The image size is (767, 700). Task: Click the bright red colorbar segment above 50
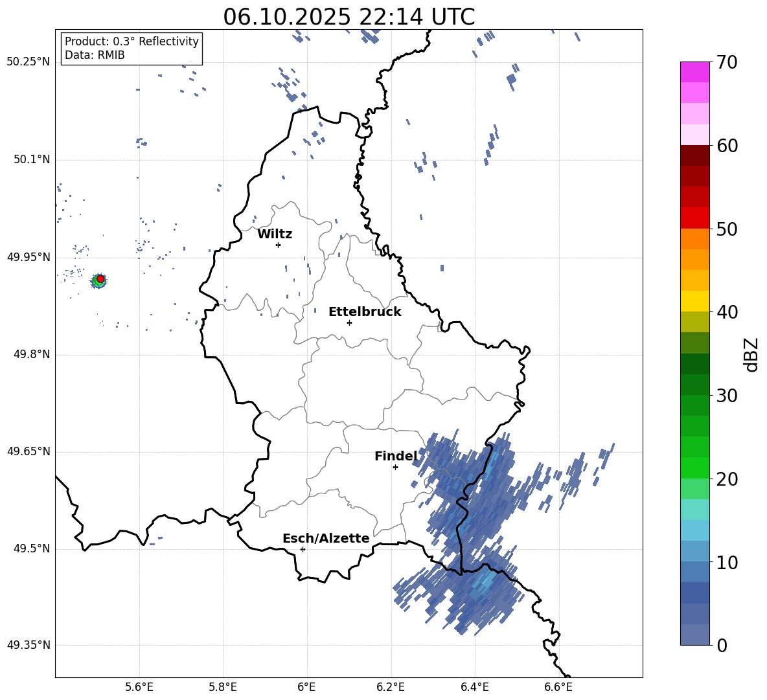pyautogui.click(x=694, y=218)
